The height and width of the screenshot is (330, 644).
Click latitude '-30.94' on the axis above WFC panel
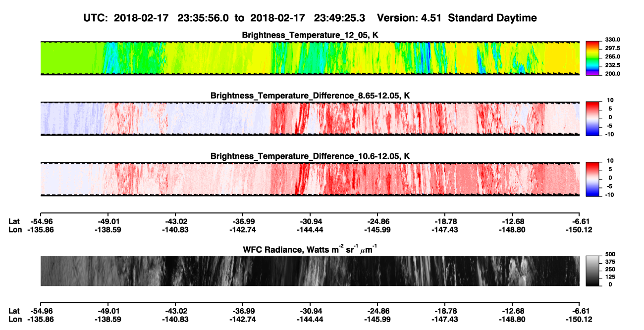tap(310, 222)
